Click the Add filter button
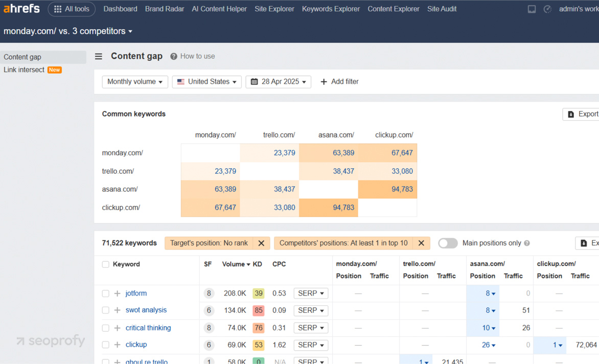This screenshot has width=599, height=364. [339, 82]
